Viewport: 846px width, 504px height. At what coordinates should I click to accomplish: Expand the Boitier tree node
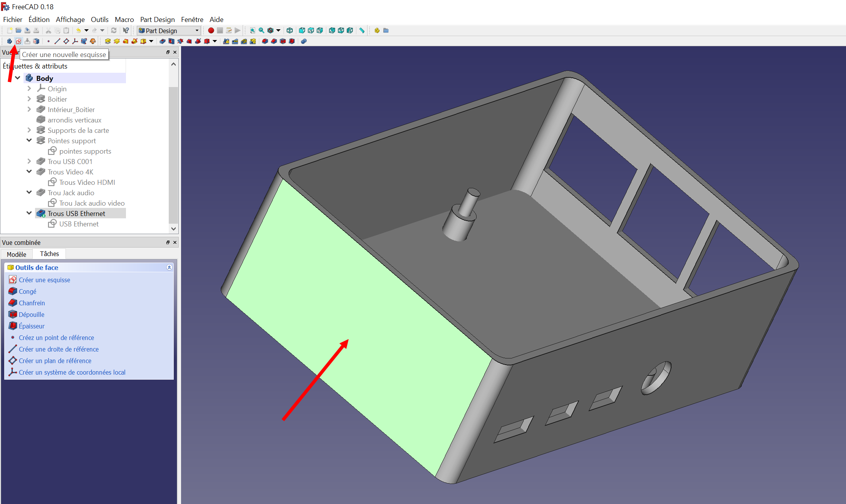coord(29,99)
